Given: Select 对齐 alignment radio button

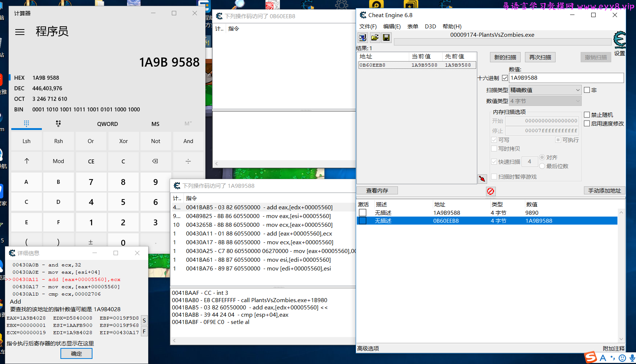Looking at the screenshot, I should (542, 157).
